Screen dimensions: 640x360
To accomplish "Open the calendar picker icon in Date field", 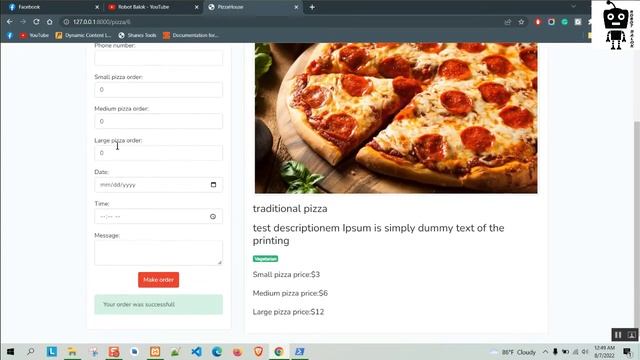I will 213,185.
